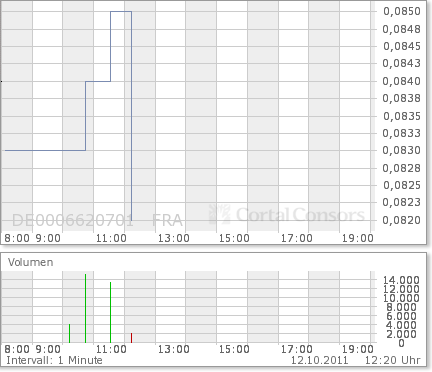Pick 13:00 on the volume chart time axis
The width and height of the screenshot is (432, 372).
[x=173, y=349]
